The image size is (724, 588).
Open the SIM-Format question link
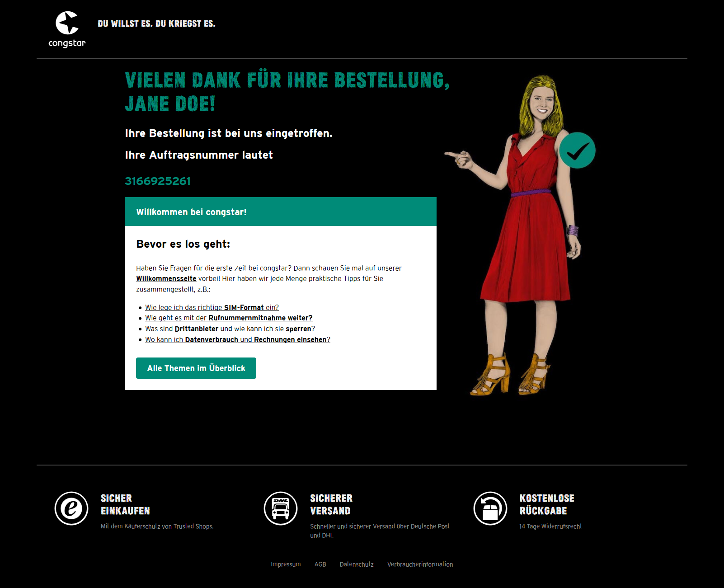(x=212, y=307)
